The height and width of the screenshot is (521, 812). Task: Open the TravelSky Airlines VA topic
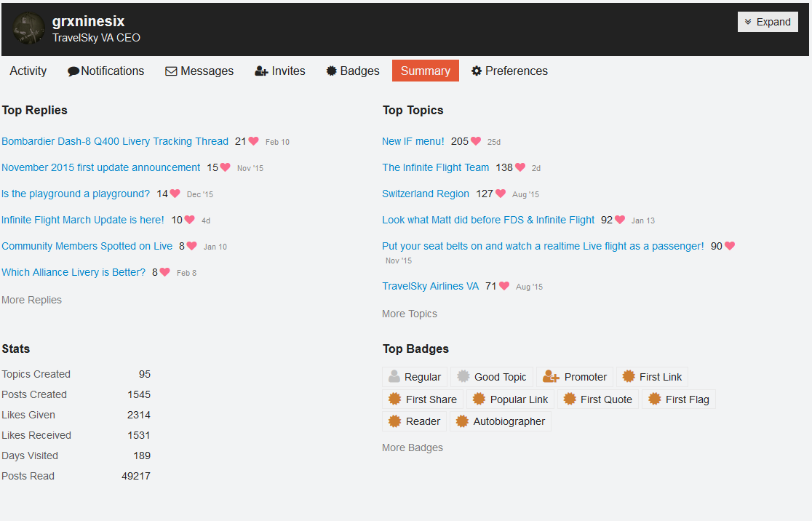[x=430, y=286]
